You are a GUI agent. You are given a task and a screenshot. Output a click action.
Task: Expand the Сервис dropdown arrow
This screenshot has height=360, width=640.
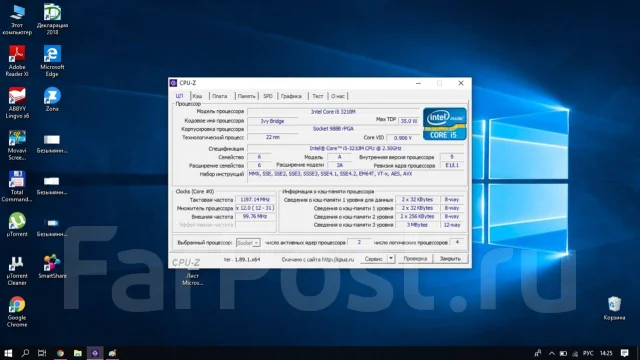tap(391, 258)
